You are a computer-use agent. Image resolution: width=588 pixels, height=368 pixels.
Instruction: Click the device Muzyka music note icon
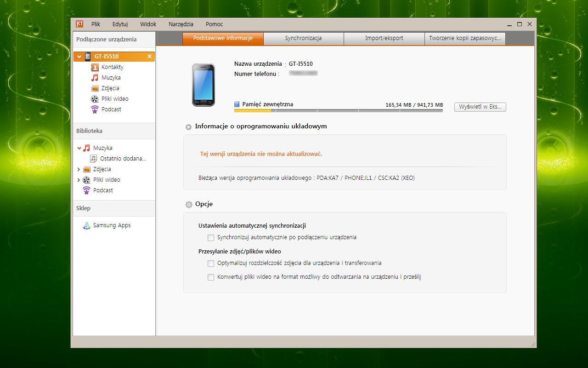click(95, 78)
